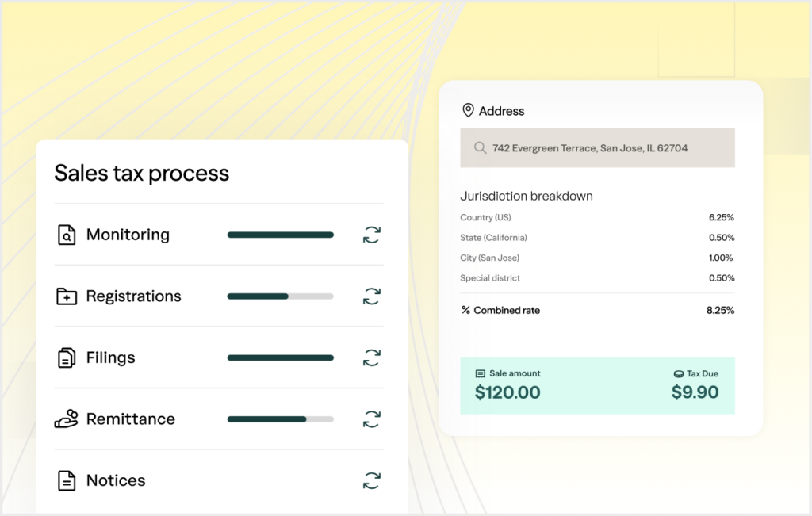Click the Remittance progress bar
The height and width of the screenshot is (516, 812).
coord(280,419)
